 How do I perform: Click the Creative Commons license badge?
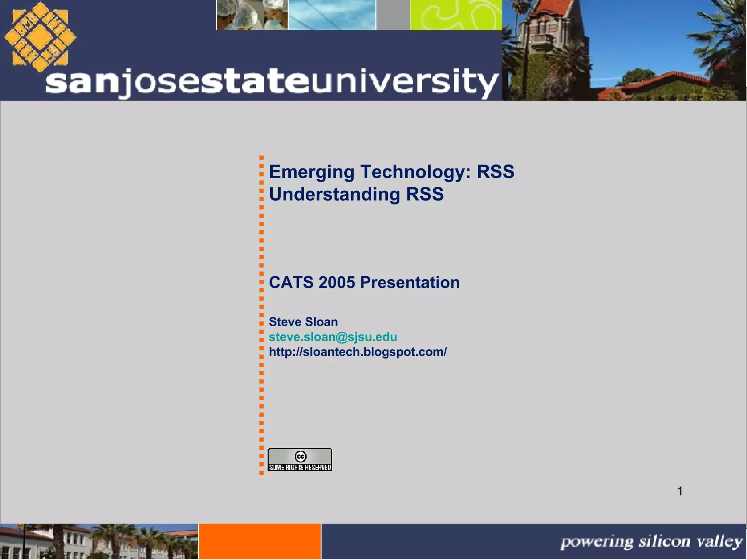pyautogui.click(x=300, y=459)
